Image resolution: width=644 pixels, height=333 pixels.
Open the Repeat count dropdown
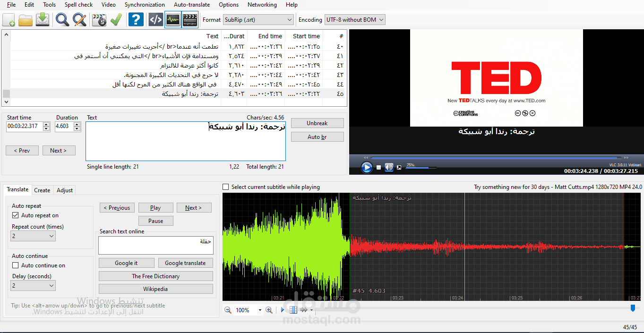click(x=33, y=236)
